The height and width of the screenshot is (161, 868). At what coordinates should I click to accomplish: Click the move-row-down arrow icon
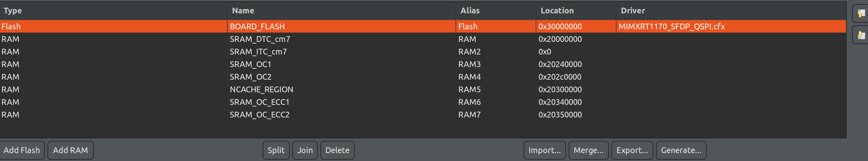click(861, 35)
